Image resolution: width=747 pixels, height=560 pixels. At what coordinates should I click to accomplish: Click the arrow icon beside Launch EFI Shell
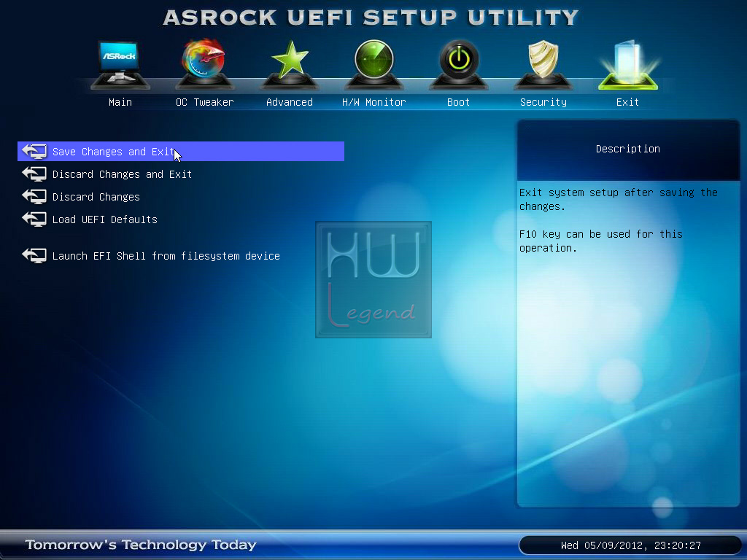(x=34, y=255)
